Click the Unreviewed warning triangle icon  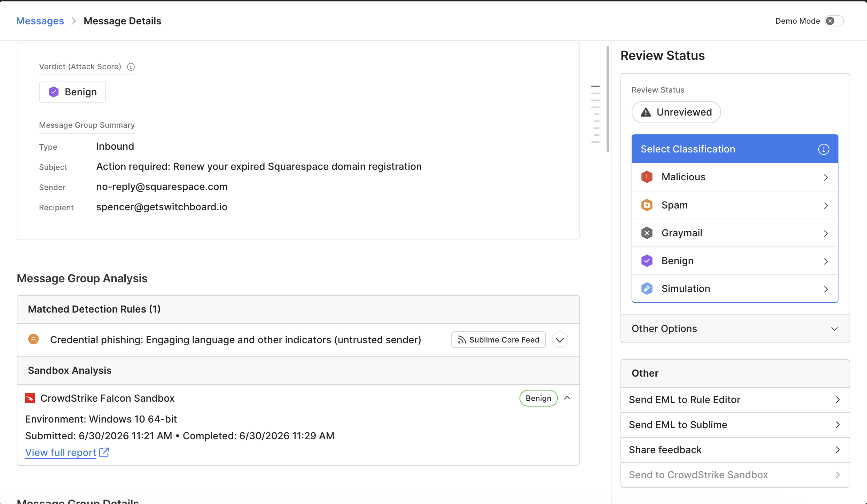[646, 112]
